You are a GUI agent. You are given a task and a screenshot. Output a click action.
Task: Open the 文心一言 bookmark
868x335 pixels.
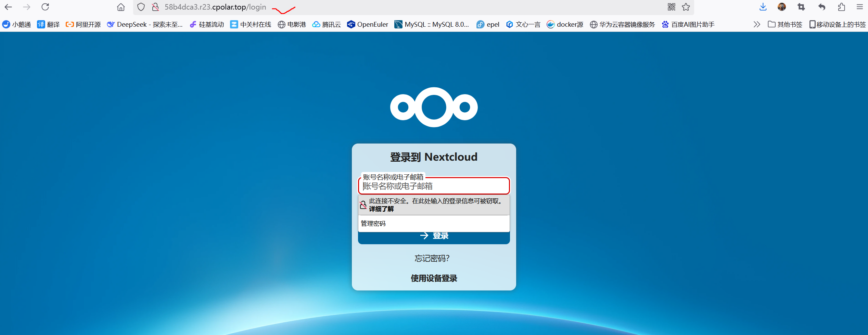point(523,24)
